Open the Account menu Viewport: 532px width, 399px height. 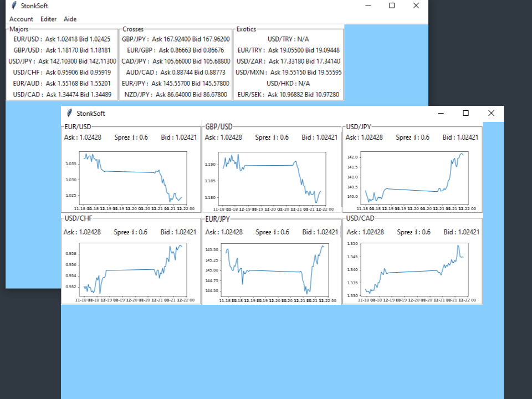[21, 19]
